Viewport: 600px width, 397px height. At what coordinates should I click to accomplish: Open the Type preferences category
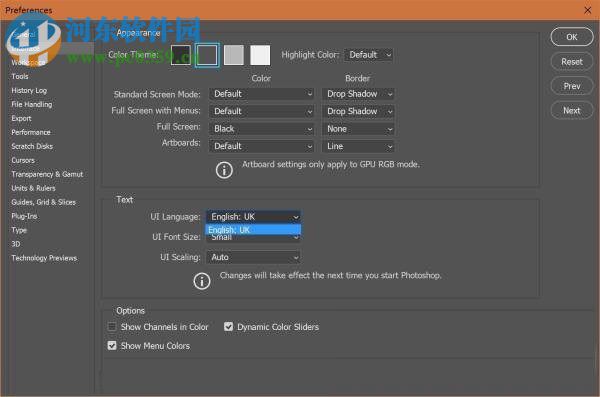(x=19, y=230)
